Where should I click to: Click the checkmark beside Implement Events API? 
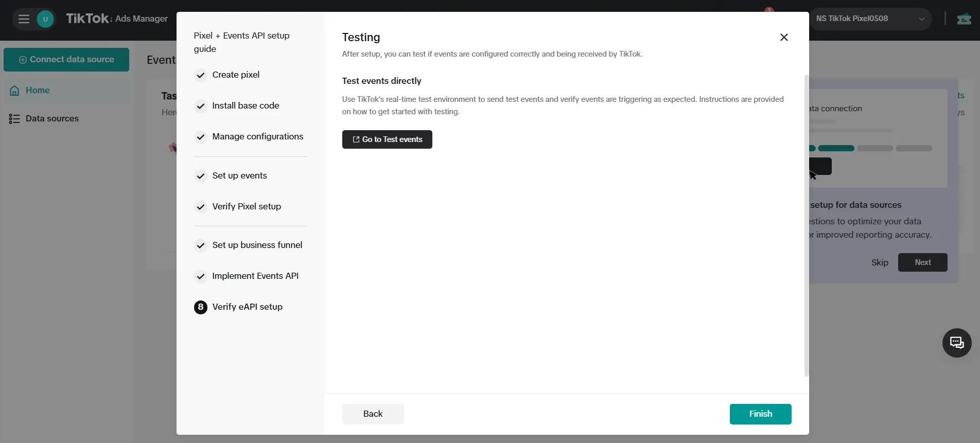[x=201, y=276]
